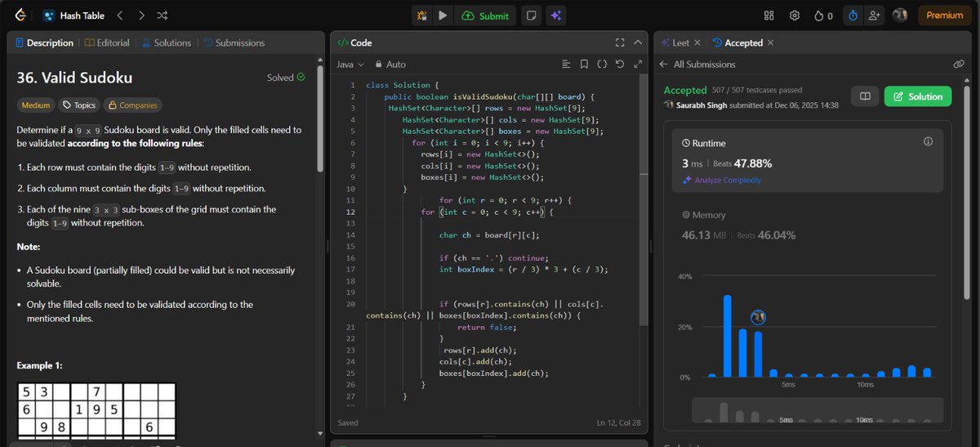
Task: Click the Saved status text
Action: [x=349, y=422]
